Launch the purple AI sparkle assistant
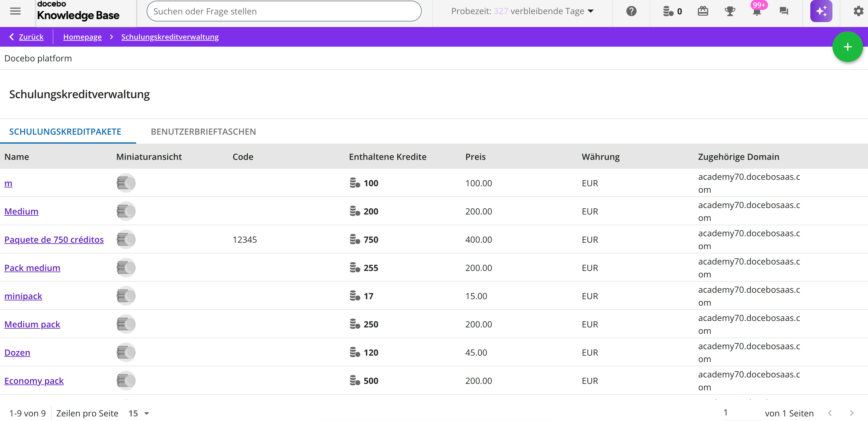Viewport: 868px width, 421px height. coord(821,11)
